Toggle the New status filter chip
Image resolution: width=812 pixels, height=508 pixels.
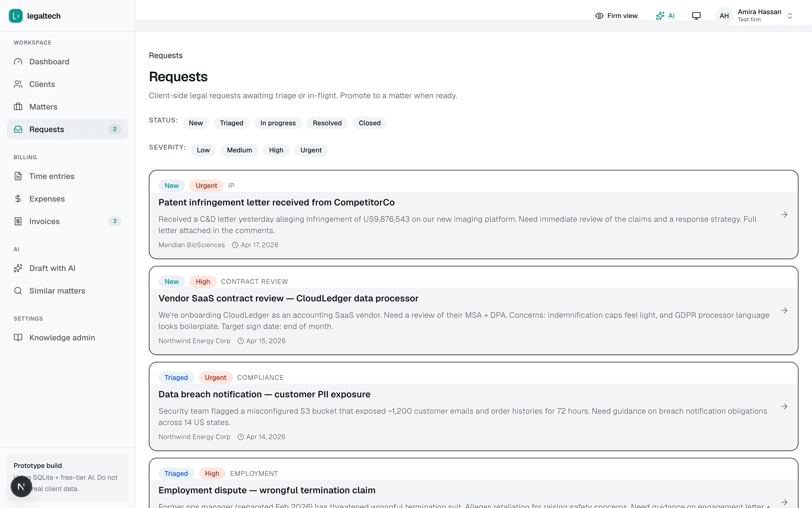click(196, 123)
